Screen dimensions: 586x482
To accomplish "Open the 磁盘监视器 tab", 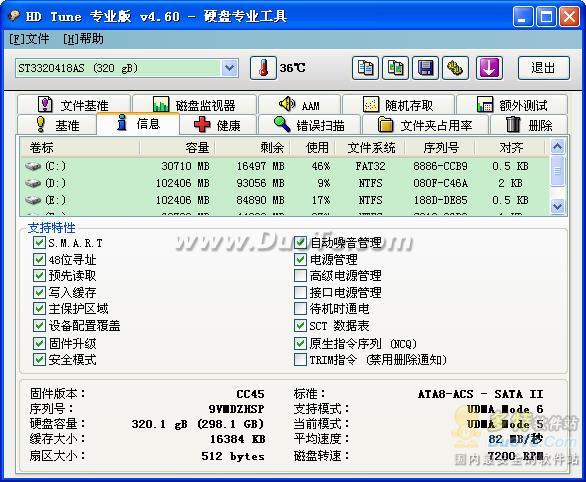I will pyautogui.click(x=194, y=105).
